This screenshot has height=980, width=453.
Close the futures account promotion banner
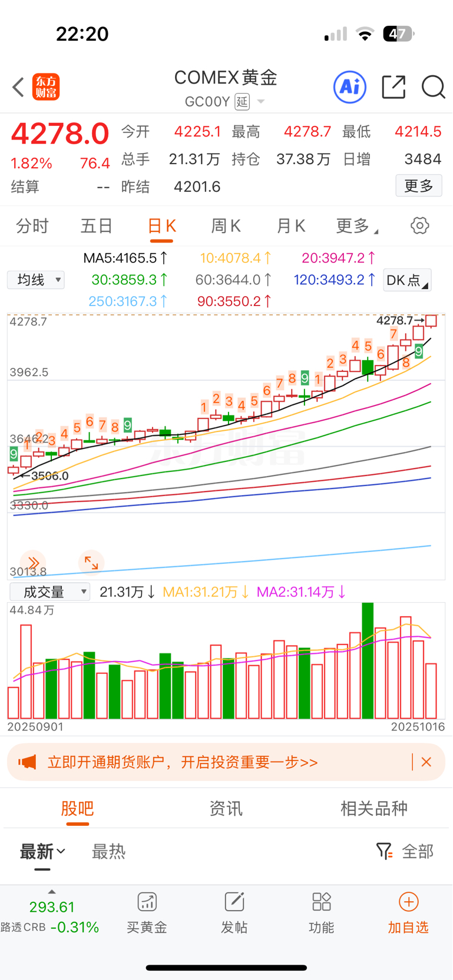tap(426, 762)
